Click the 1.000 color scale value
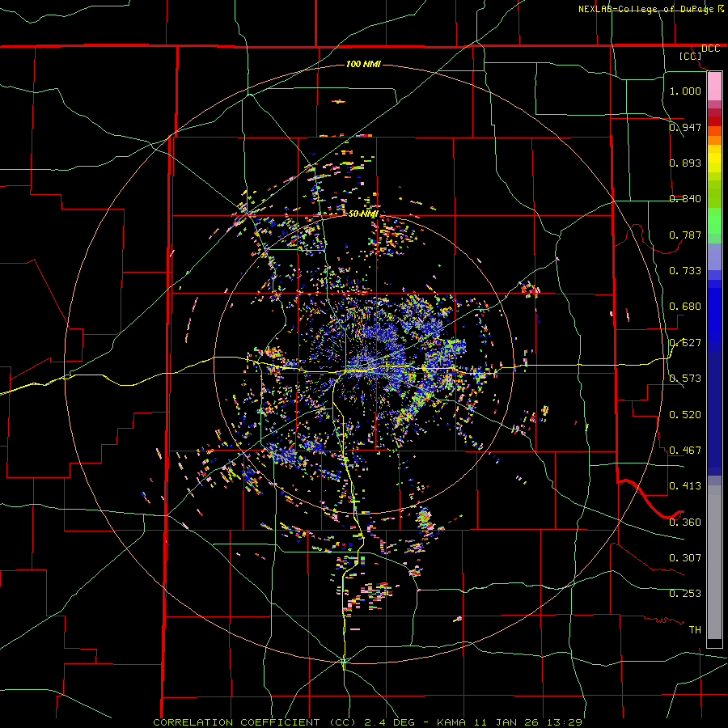Viewport: 728px width, 728px height. [685, 91]
